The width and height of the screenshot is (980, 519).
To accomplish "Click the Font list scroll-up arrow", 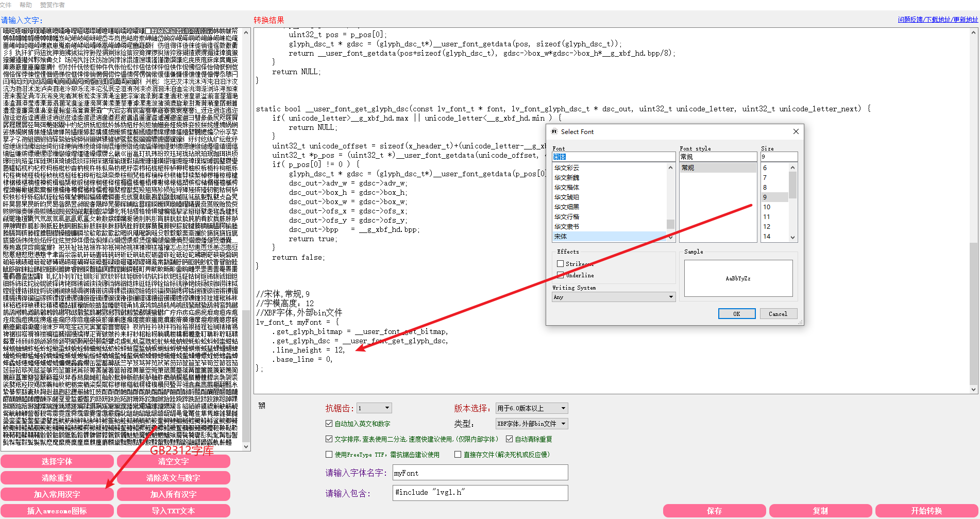I will pos(670,167).
